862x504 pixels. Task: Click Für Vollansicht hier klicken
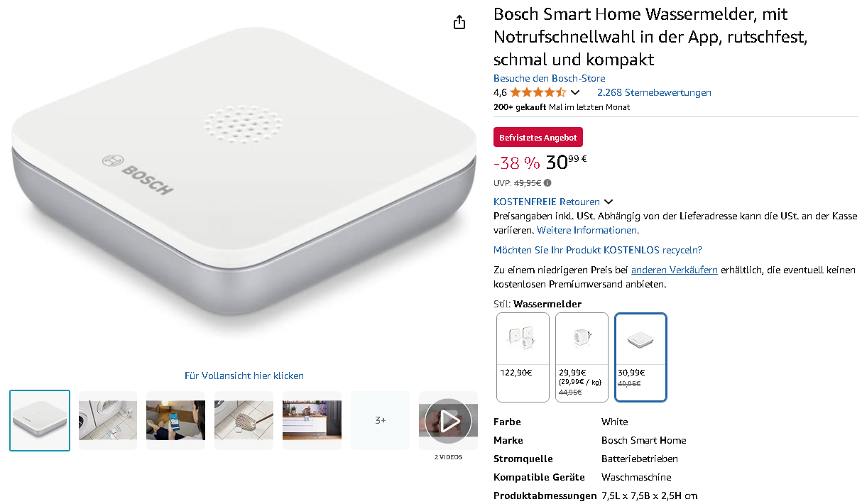244,376
